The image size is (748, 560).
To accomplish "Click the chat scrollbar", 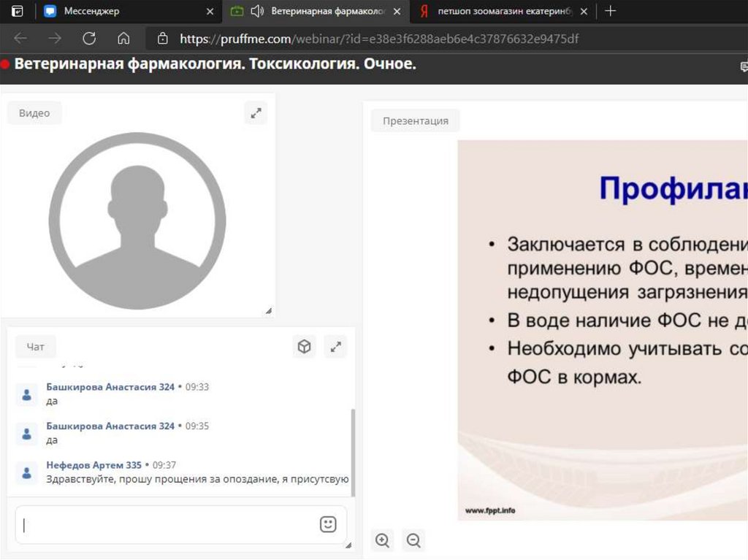I will [x=353, y=451].
